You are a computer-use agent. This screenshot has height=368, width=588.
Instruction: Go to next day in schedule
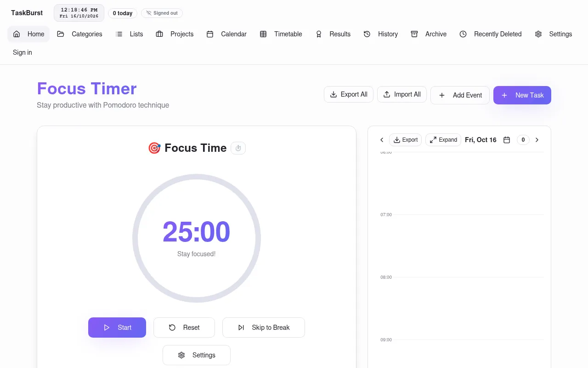pos(537,140)
